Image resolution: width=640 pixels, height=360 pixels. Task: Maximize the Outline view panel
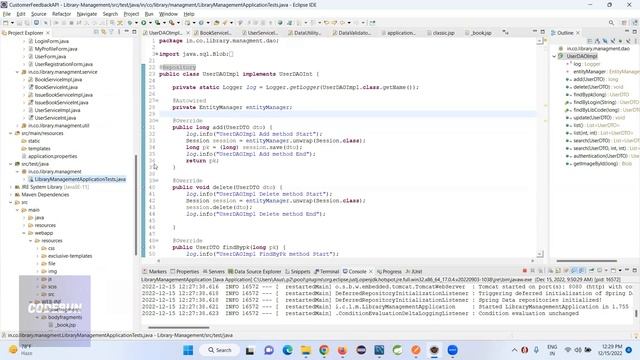(634, 32)
